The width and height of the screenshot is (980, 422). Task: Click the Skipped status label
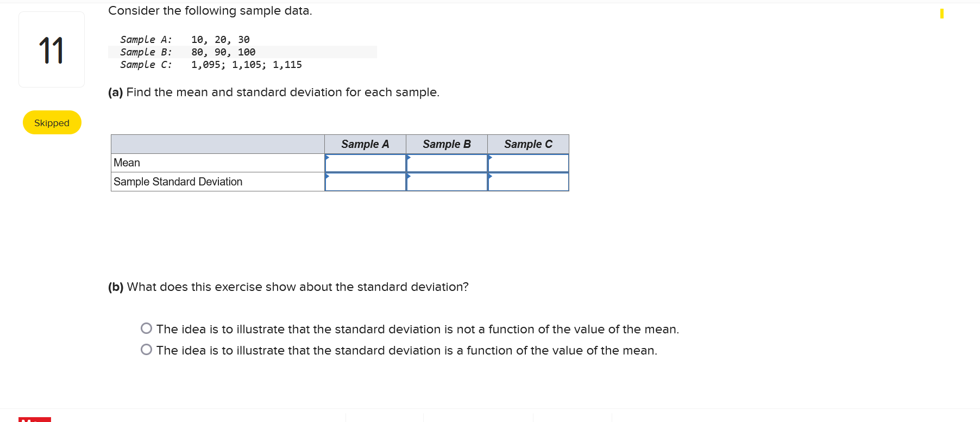(52, 122)
